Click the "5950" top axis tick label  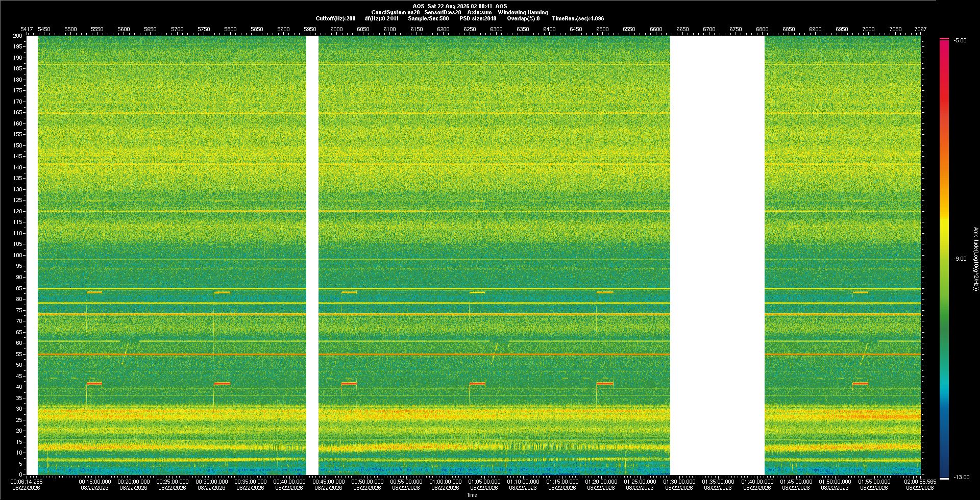click(x=310, y=29)
